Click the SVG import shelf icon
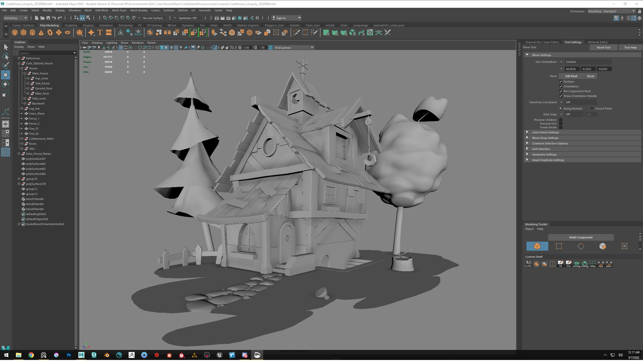The image size is (643, 364). point(109,33)
